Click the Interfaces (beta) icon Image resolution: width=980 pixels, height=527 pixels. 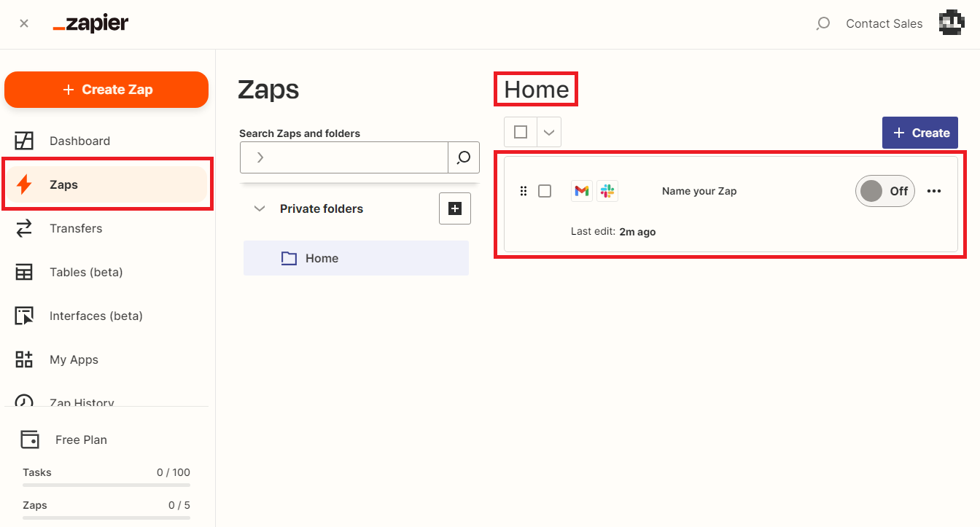(x=24, y=316)
